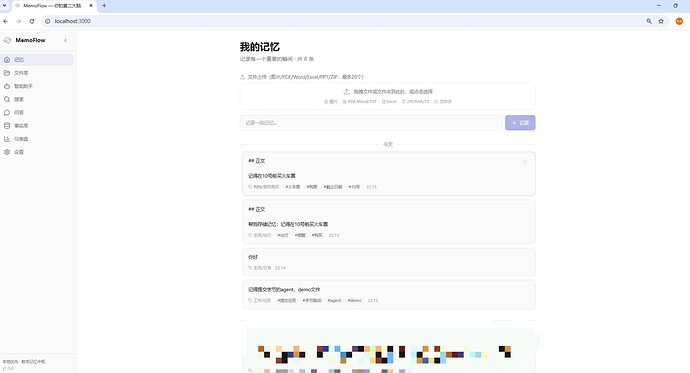Click the #10号 tag

click(x=354, y=187)
